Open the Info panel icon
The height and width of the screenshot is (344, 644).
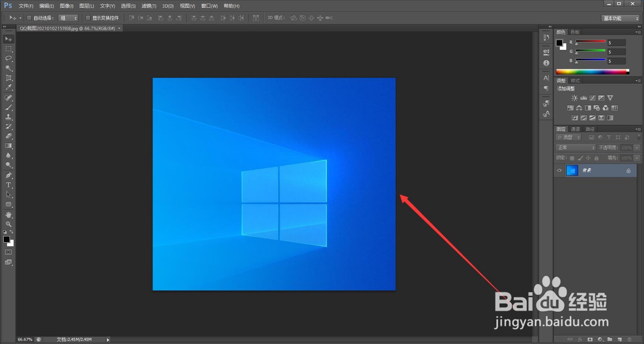[546, 63]
